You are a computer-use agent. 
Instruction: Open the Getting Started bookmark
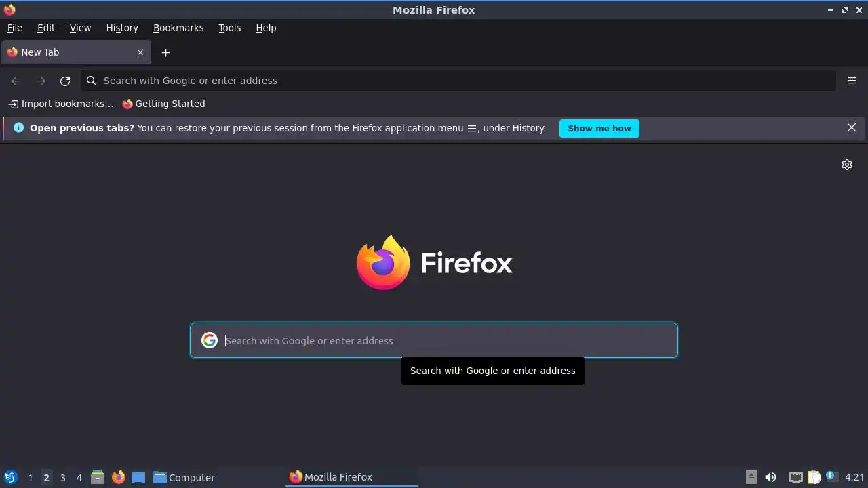point(163,104)
